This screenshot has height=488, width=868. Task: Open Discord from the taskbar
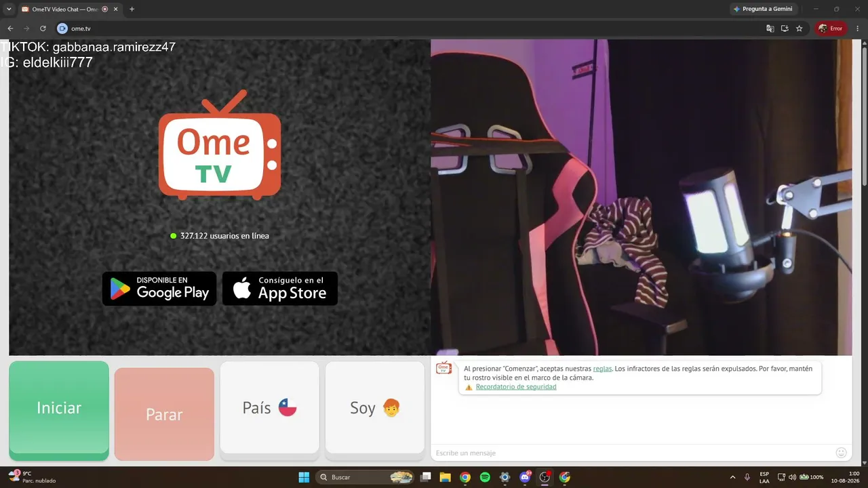coord(525,477)
